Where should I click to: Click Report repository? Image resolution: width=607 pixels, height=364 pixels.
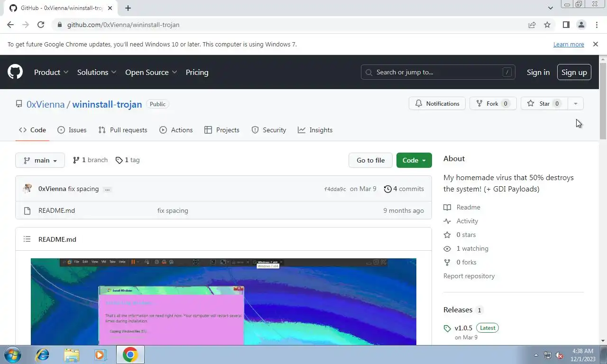pyautogui.click(x=469, y=276)
